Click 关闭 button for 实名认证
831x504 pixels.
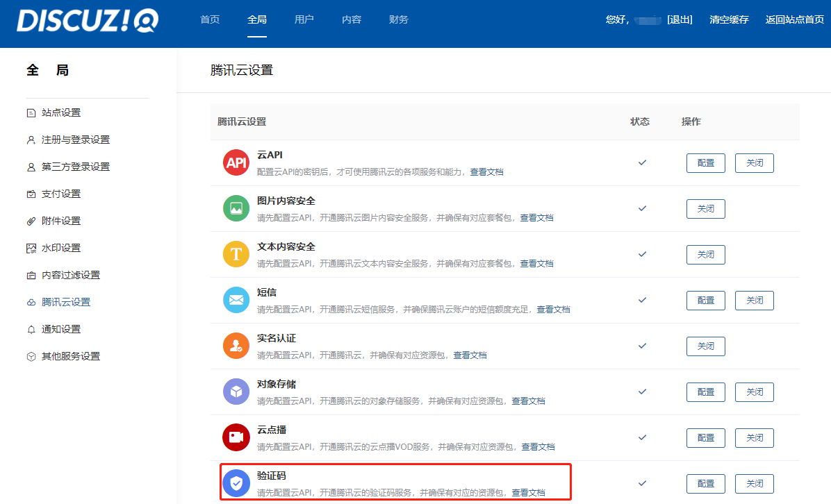coord(706,346)
